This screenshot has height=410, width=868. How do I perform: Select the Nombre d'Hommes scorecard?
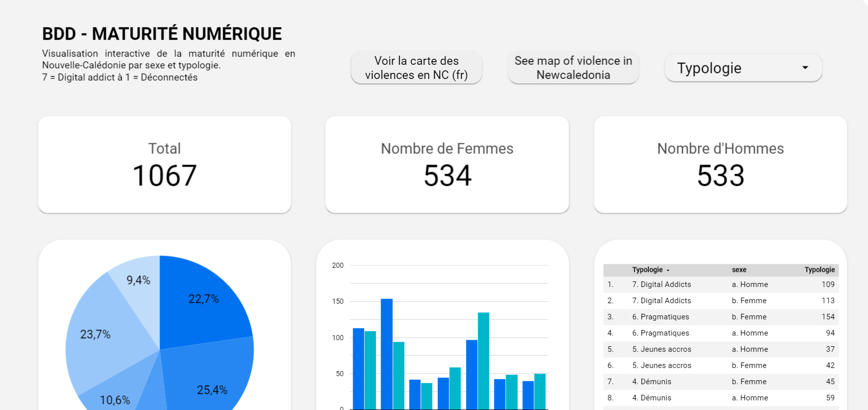pos(720,165)
